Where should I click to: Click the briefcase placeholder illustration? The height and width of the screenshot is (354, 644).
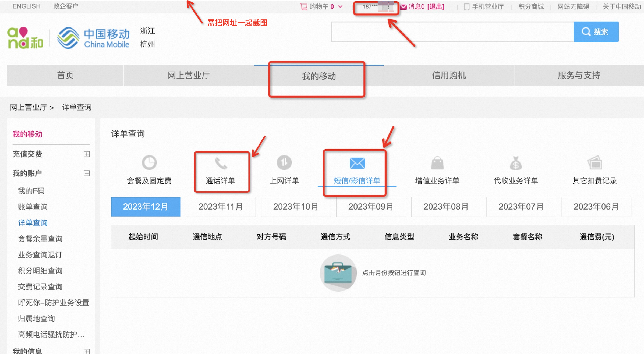pyautogui.click(x=338, y=273)
